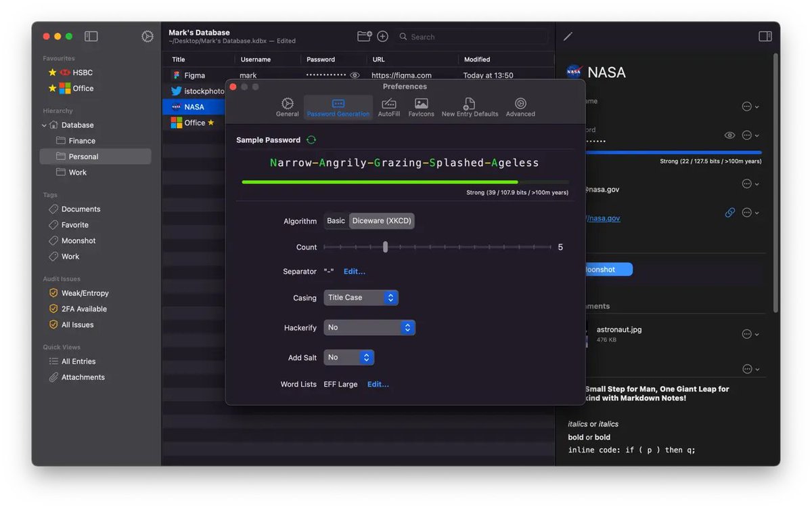The width and height of the screenshot is (812, 508).
Task: Open options menu beside username field
Action: coord(750,106)
